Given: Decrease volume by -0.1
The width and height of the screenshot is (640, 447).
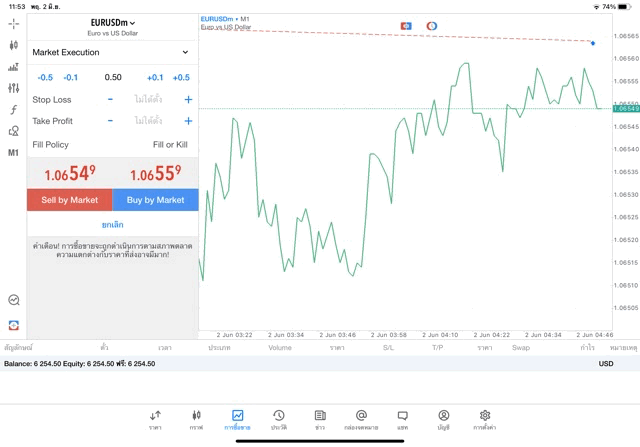Looking at the screenshot, I should pos(71,78).
